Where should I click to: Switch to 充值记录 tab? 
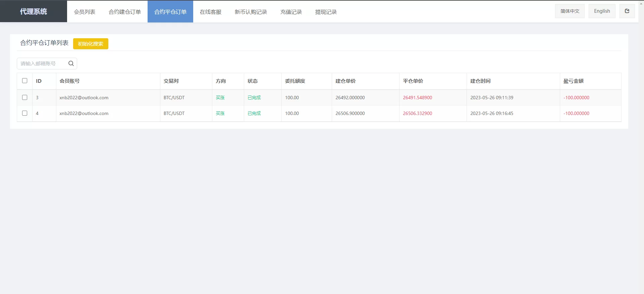click(x=291, y=12)
